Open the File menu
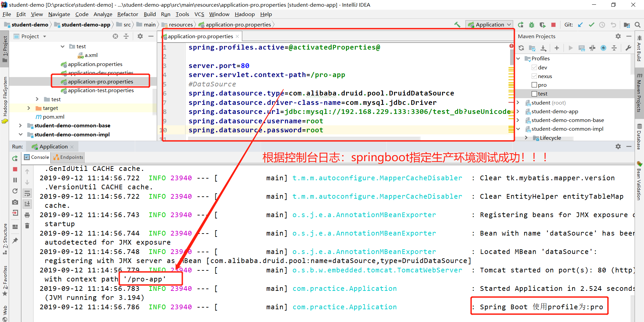 pyautogui.click(x=7, y=14)
